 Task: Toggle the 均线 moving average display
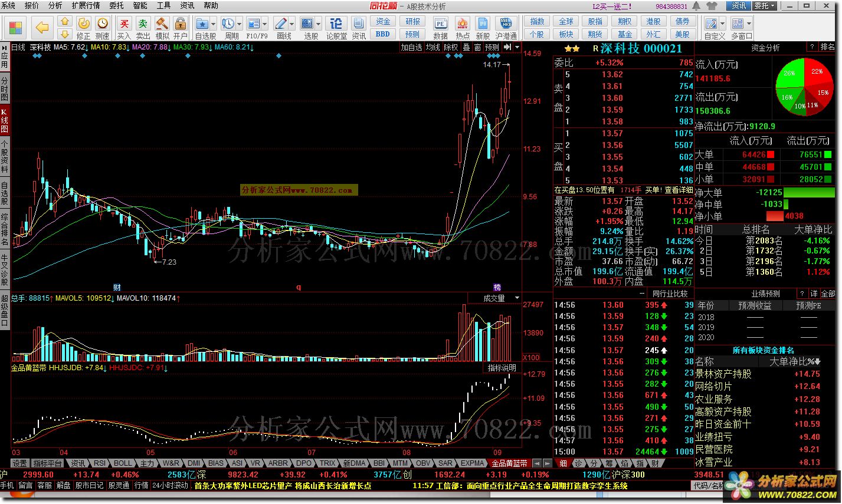tap(433, 47)
